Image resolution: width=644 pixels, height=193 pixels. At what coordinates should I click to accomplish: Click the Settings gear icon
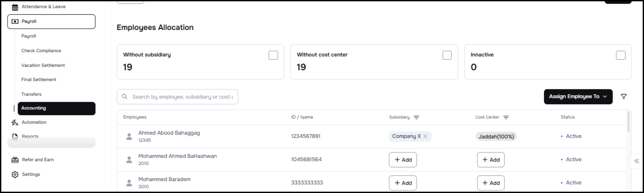[x=15, y=174]
